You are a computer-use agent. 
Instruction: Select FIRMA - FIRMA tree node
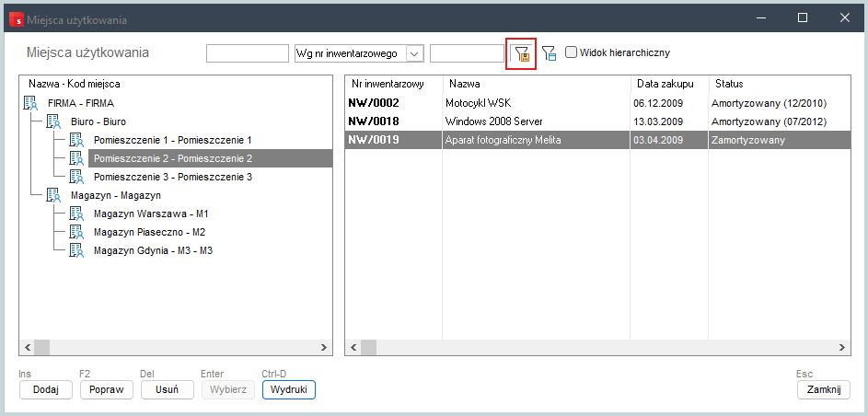(x=81, y=103)
